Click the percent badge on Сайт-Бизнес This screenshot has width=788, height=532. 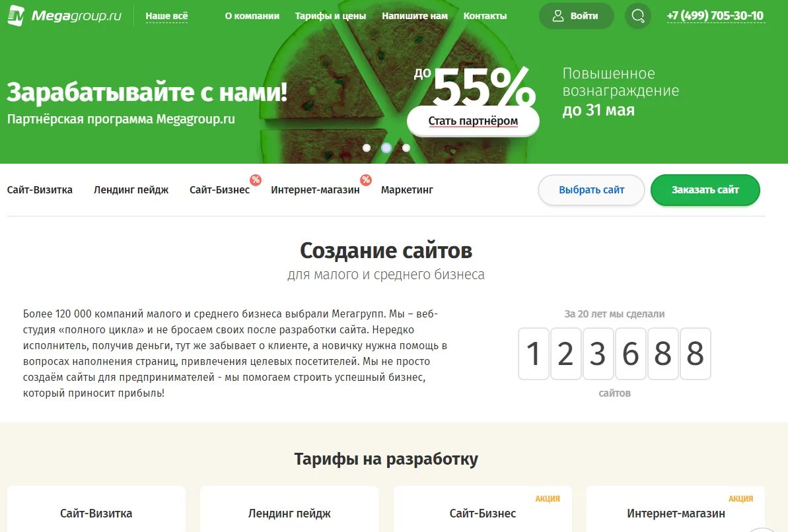click(x=256, y=180)
